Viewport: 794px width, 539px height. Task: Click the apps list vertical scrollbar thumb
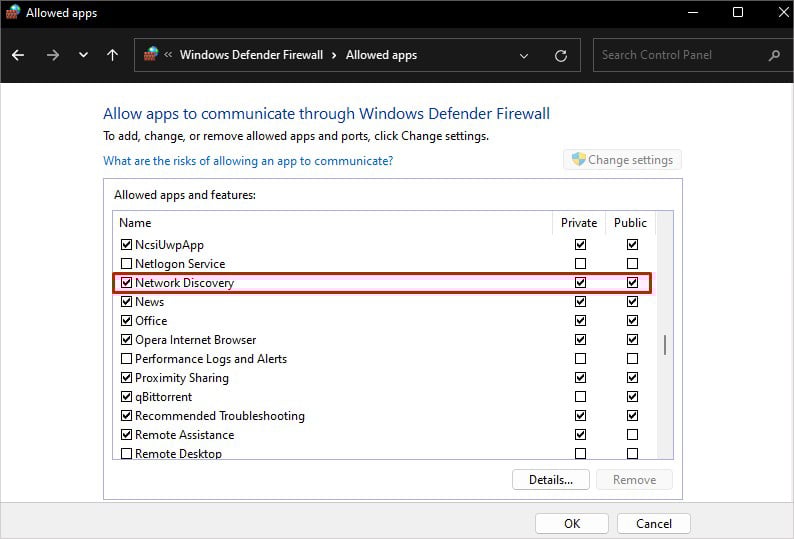pyautogui.click(x=665, y=344)
